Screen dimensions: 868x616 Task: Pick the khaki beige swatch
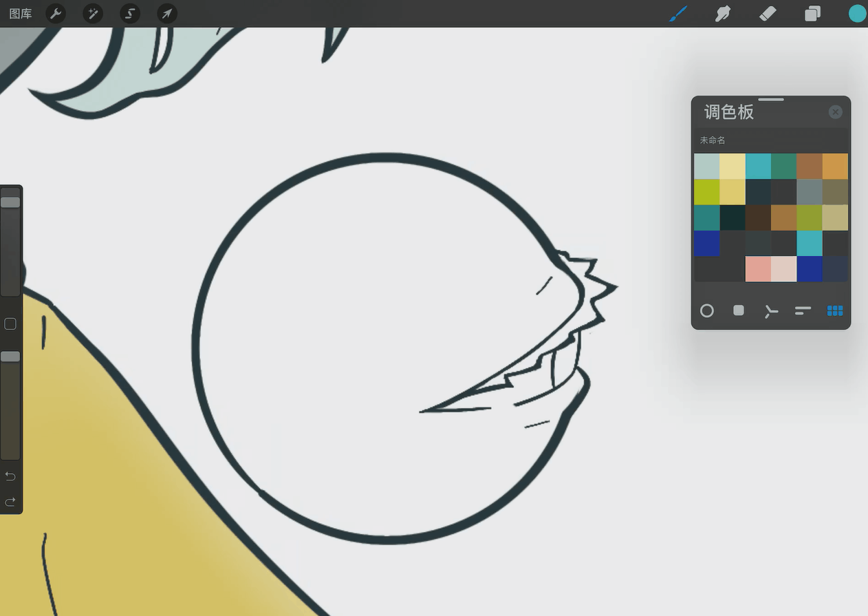835,217
